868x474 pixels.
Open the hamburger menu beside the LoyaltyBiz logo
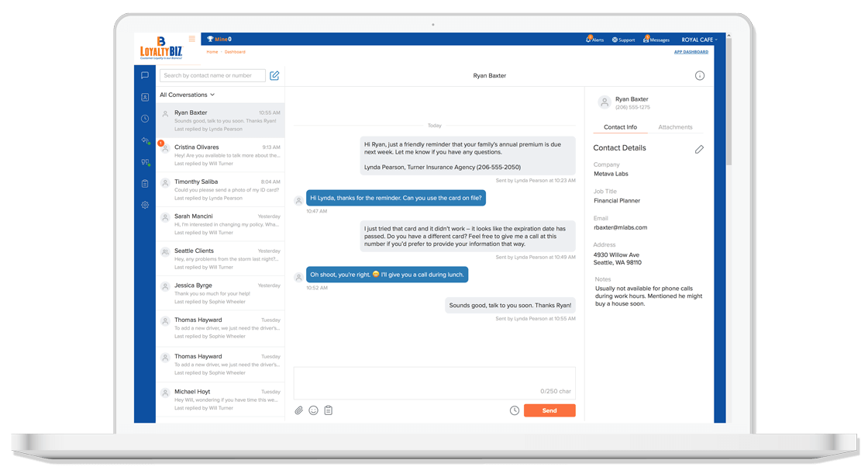[x=191, y=39]
